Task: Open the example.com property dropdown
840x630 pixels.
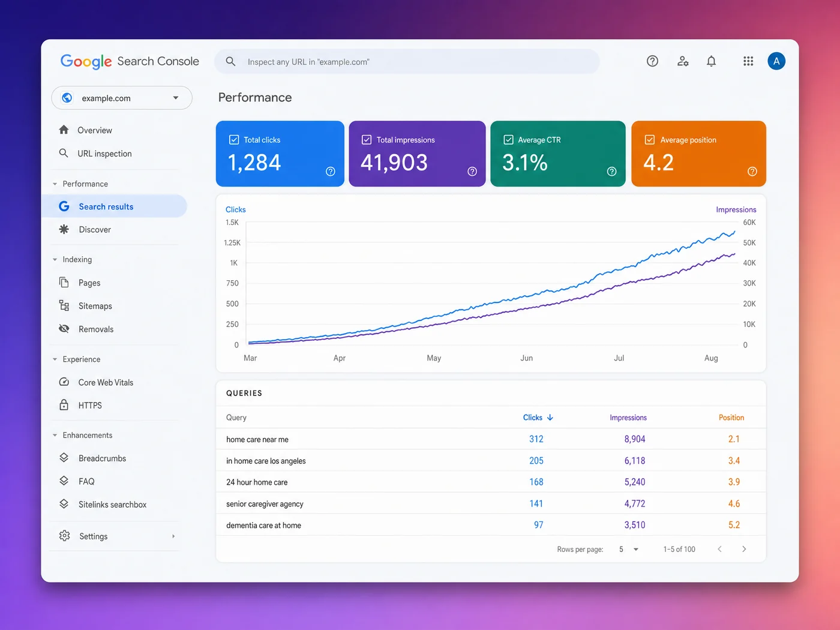Action: (122, 98)
